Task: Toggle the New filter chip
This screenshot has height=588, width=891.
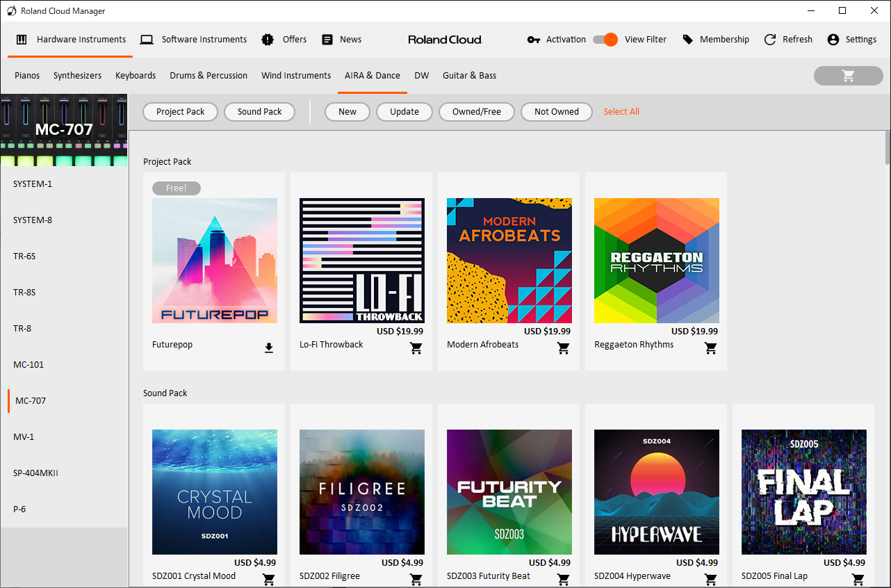Action: [x=348, y=112]
